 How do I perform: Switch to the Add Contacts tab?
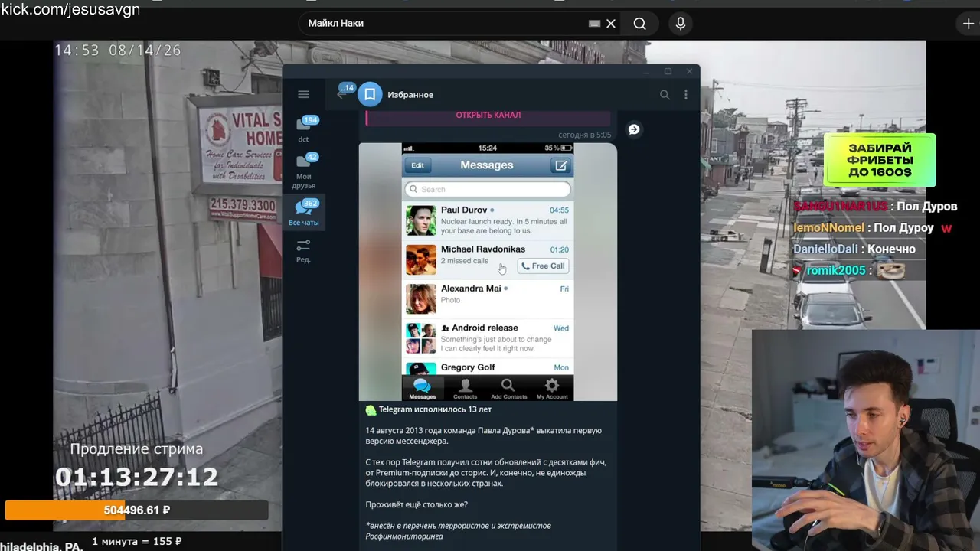click(x=508, y=389)
